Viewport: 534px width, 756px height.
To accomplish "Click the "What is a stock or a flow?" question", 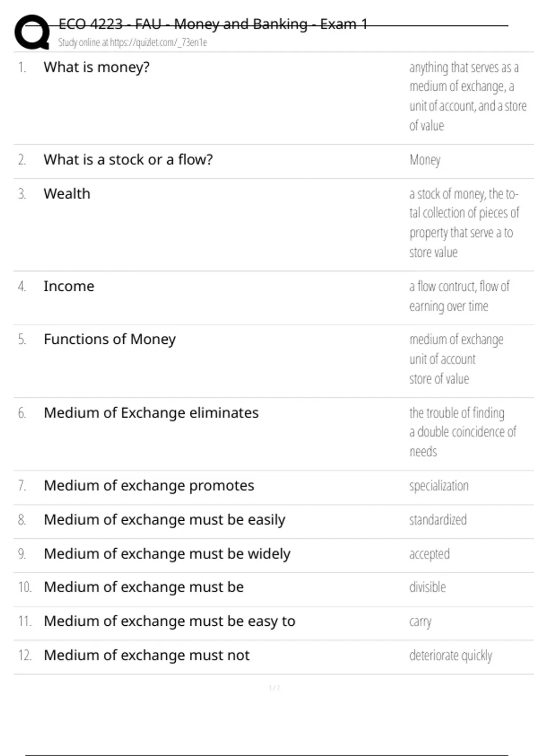I will pos(128,160).
